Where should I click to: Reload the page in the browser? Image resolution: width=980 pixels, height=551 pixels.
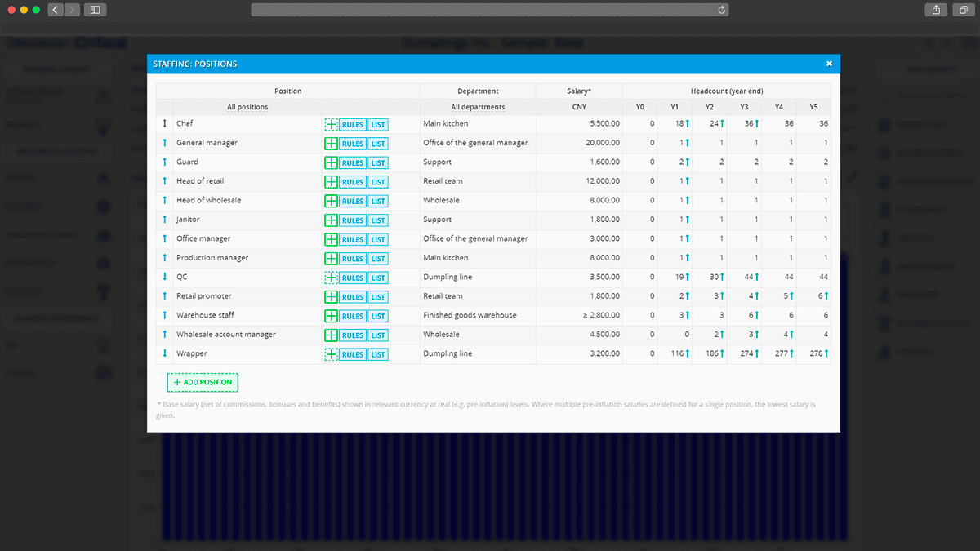pyautogui.click(x=722, y=10)
